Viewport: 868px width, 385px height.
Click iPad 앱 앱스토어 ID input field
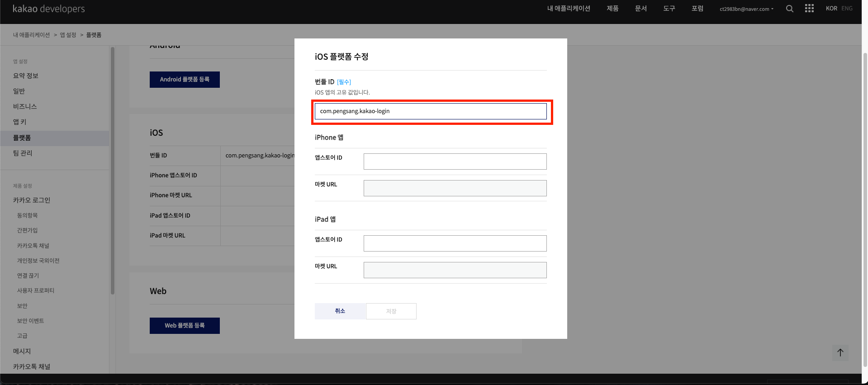tap(455, 243)
